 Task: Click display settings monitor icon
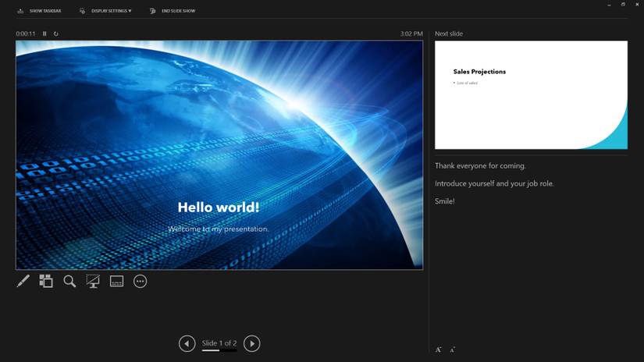[82, 11]
